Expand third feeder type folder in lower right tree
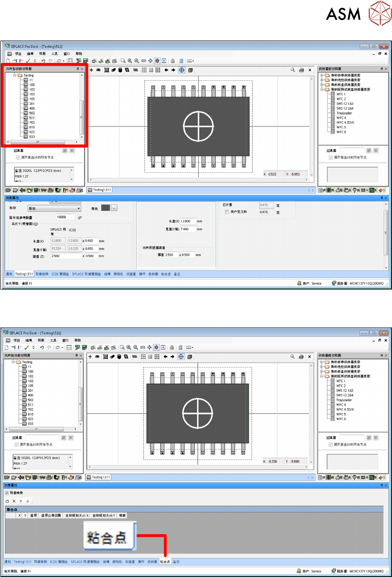This screenshot has height=577, width=392. [322, 372]
